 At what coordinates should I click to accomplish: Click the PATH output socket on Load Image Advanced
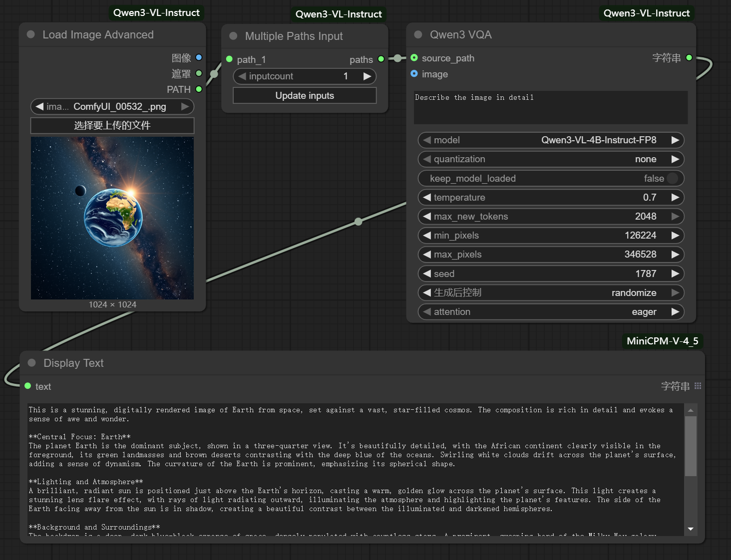point(198,89)
